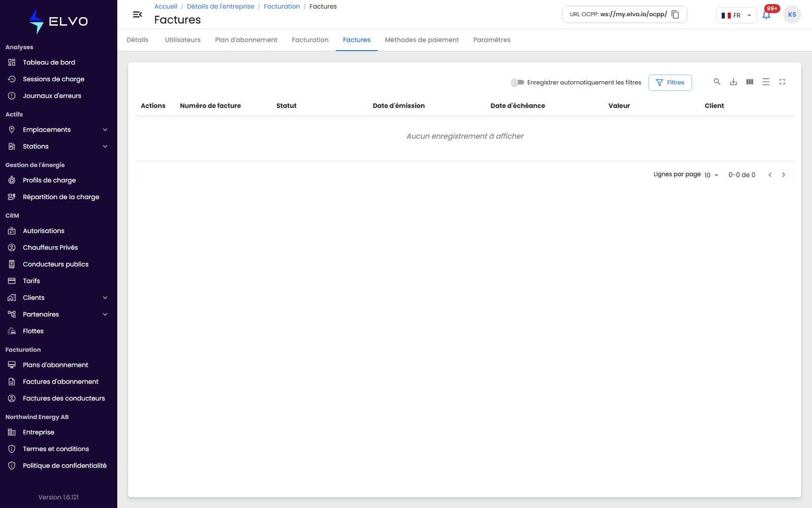Open the notifications bell

pyautogui.click(x=766, y=15)
